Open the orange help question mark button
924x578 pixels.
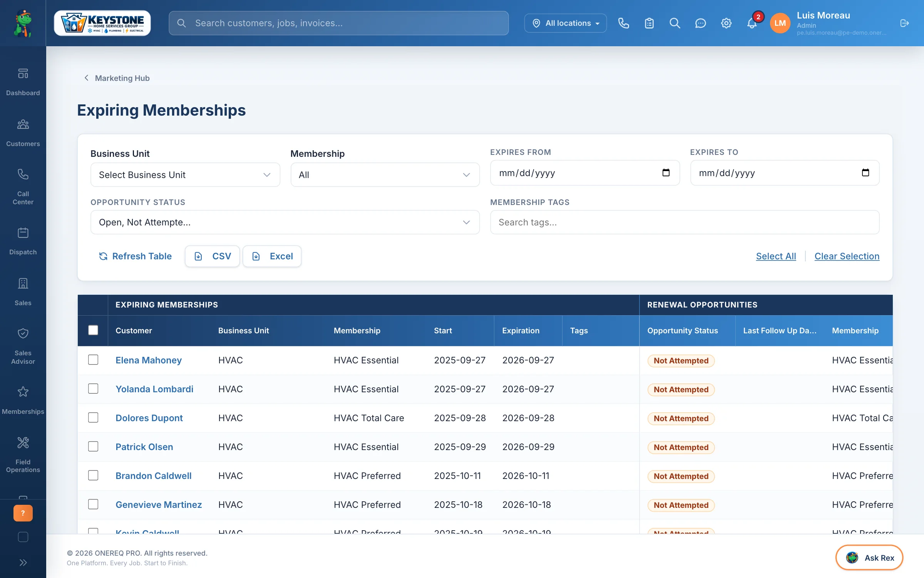point(23,513)
